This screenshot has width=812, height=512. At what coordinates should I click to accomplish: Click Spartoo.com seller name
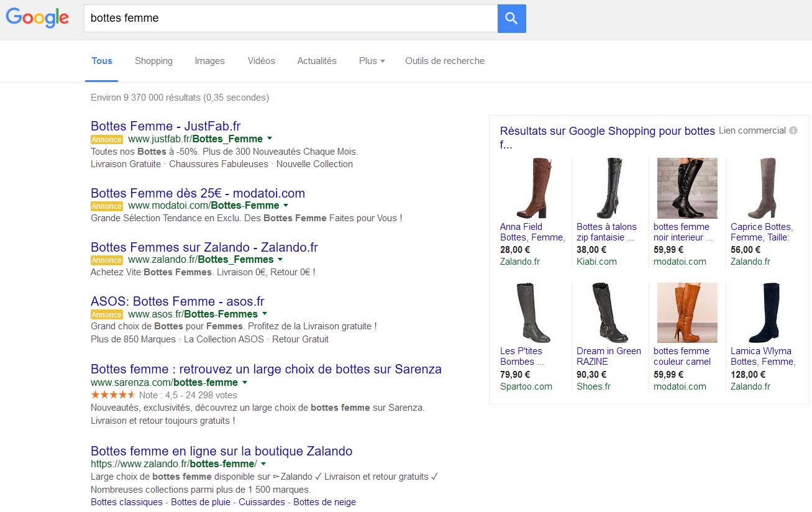pos(526,386)
